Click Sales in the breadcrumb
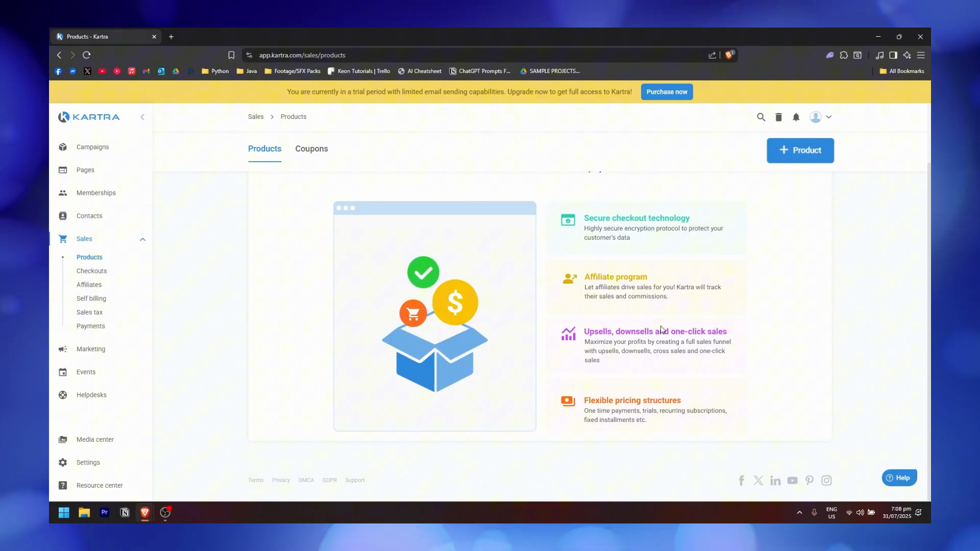Screen dimensions: 980x551 pyautogui.click(x=256, y=117)
